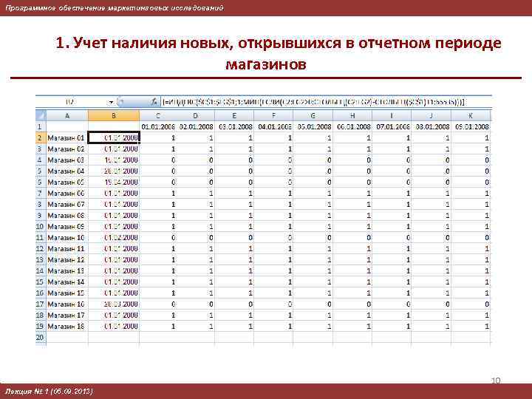Click cell 'Магазин 10'
Viewport: 532px width, 399px height.
tap(66, 237)
